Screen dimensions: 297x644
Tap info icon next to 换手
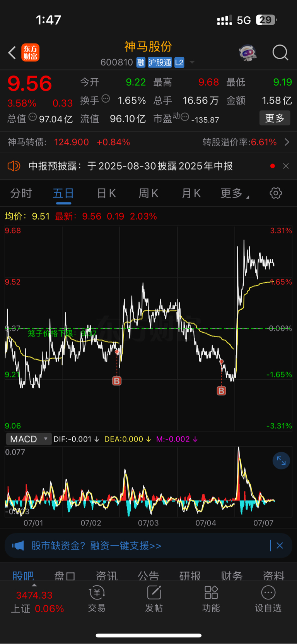[106, 99]
